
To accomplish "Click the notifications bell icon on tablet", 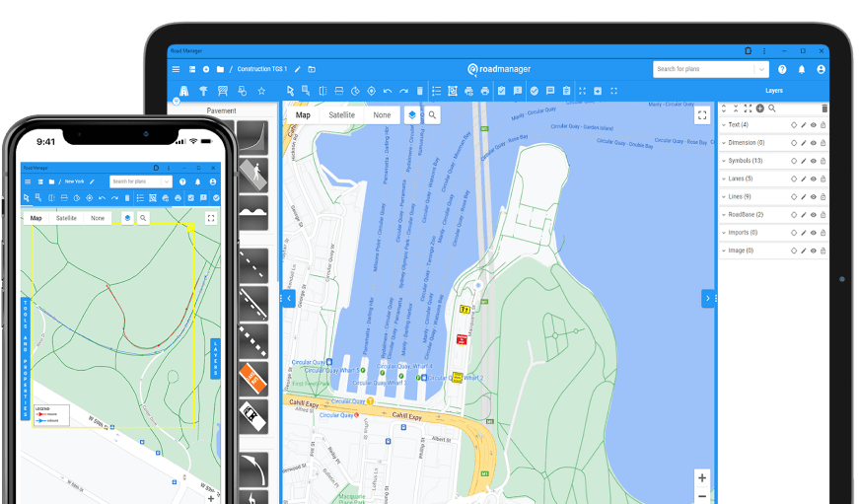I will (x=802, y=70).
